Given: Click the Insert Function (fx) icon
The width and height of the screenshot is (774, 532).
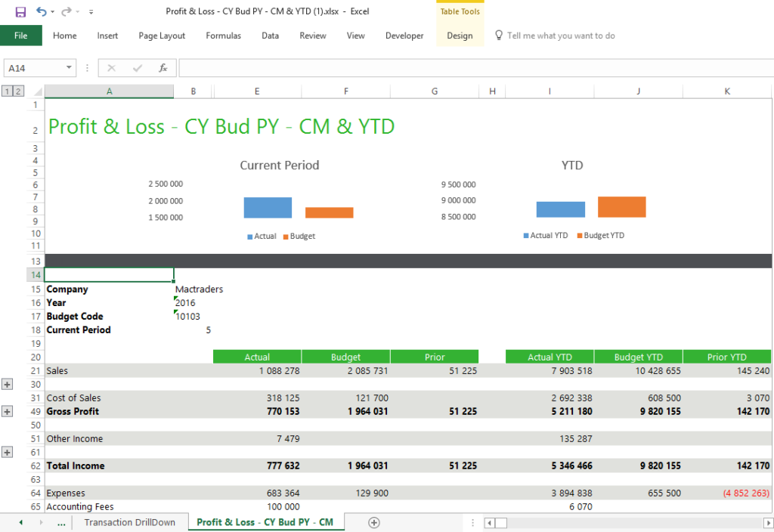Looking at the screenshot, I should point(163,68).
